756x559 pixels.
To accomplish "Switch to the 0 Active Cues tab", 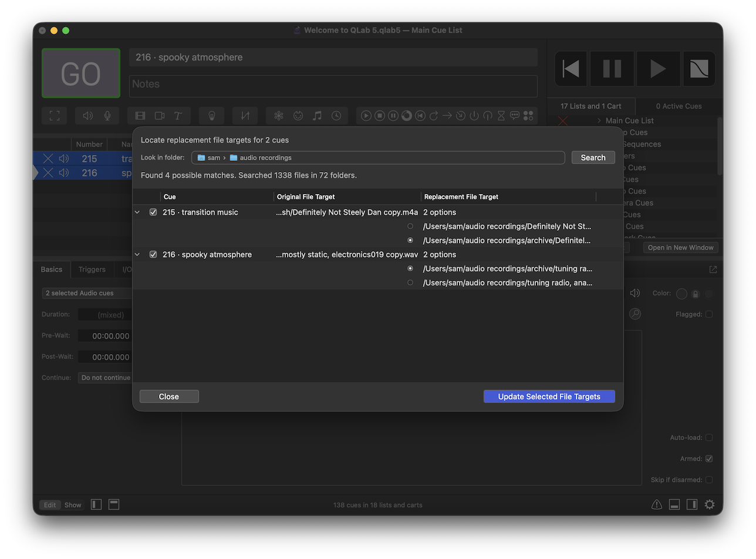I will coord(679,106).
